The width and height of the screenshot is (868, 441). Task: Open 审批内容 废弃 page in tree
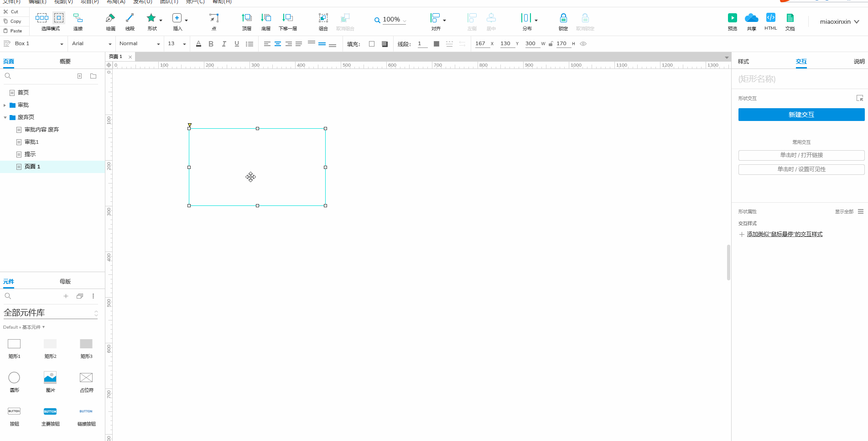42,130
